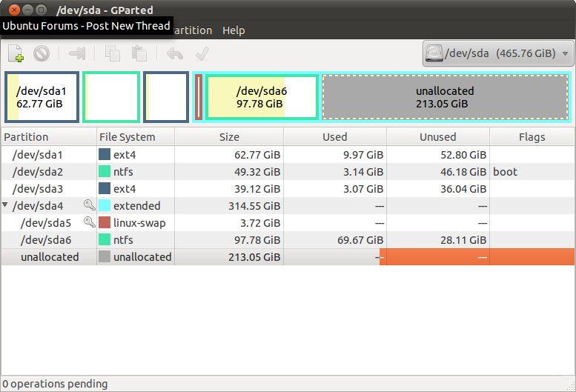Viewport: 576px width, 392px height.
Task: Sort by the File System column header
Action: point(136,137)
